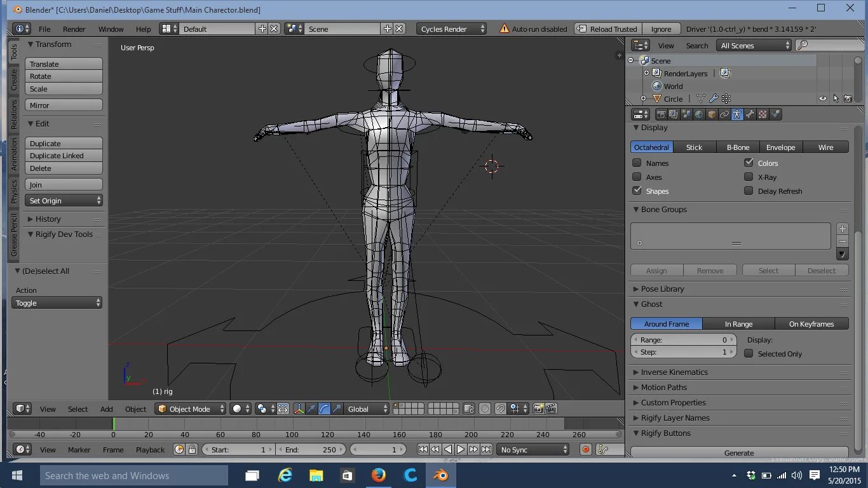The image size is (868, 488).
Task: Click the Render camera properties tab icon
Action: click(x=661, y=114)
